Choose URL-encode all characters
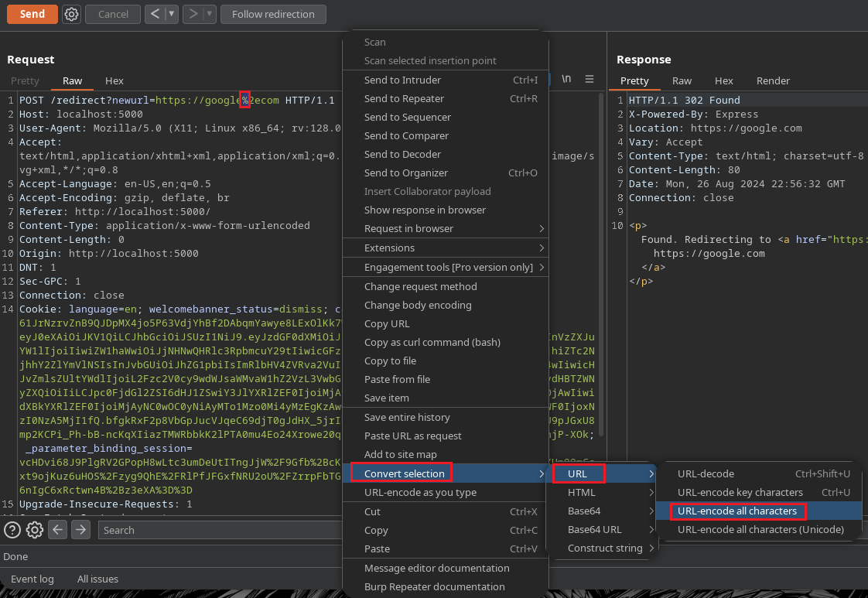The image size is (868, 598). tap(736, 511)
